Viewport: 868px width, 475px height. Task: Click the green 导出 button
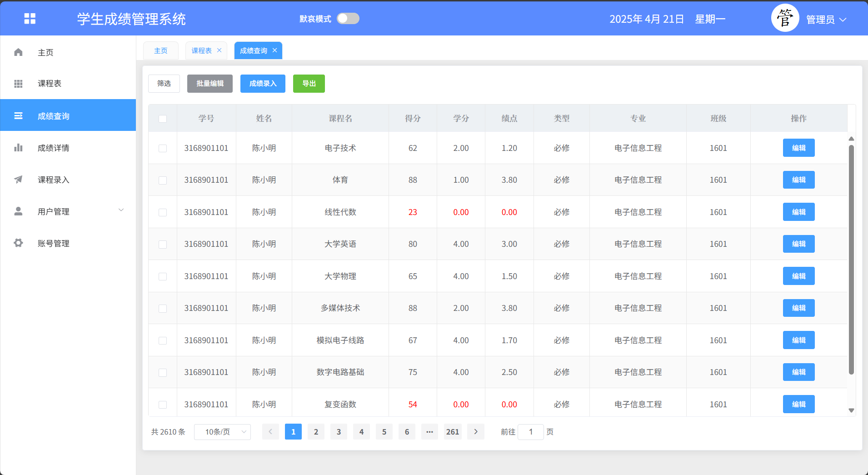click(309, 84)
